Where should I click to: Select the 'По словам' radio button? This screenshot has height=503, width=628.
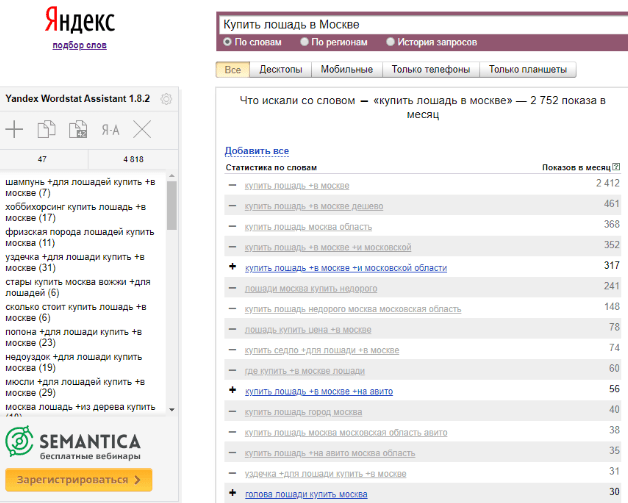click(x=227, y=42)
